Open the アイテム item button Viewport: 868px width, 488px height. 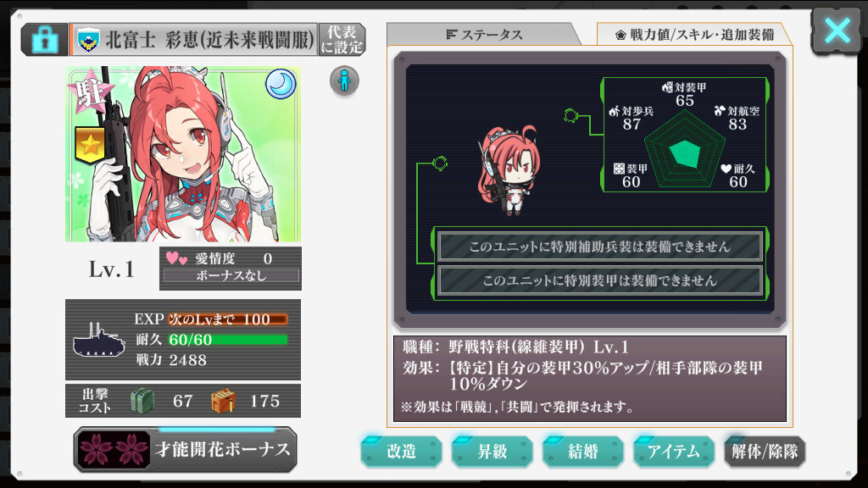(674, 452)
